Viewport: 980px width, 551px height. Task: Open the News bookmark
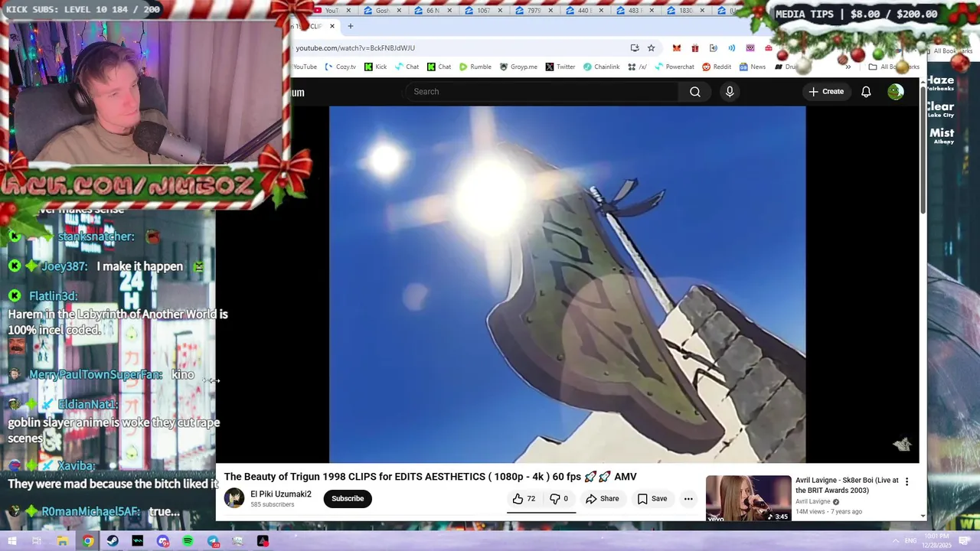[753, 67]
